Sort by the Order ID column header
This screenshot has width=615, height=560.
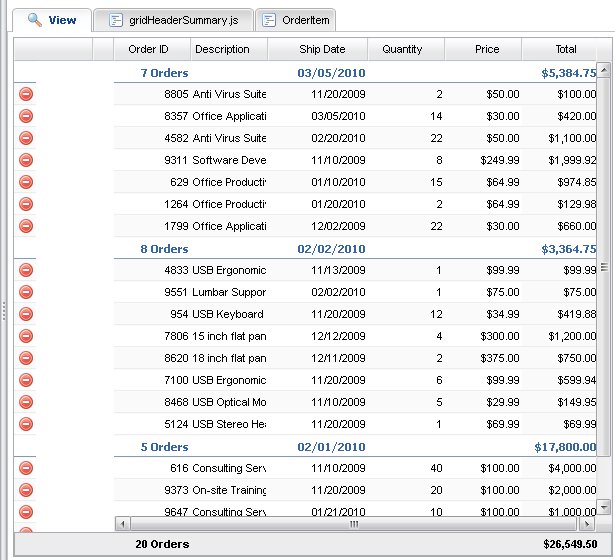[148, 49]
